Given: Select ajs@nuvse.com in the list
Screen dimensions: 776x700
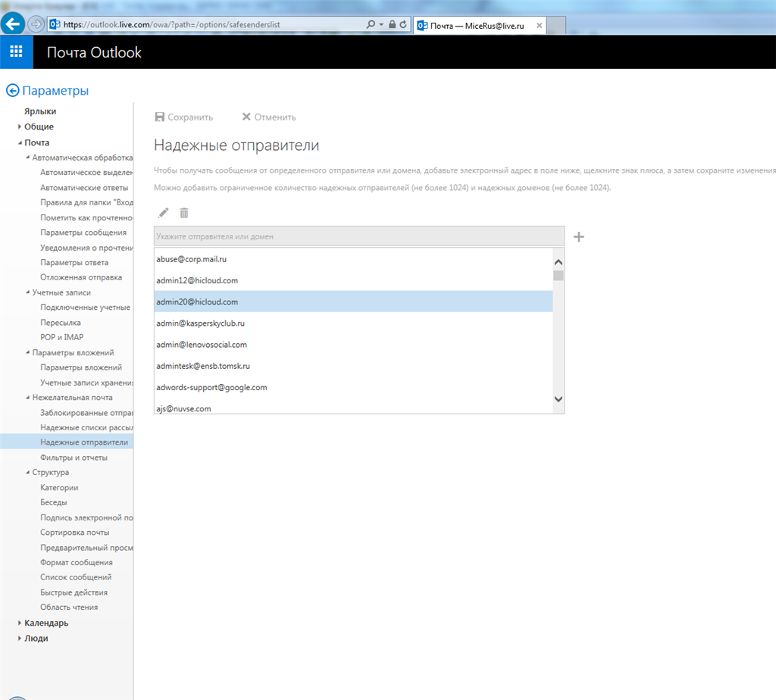Looking at the screenshot, I should click(353, 408).
